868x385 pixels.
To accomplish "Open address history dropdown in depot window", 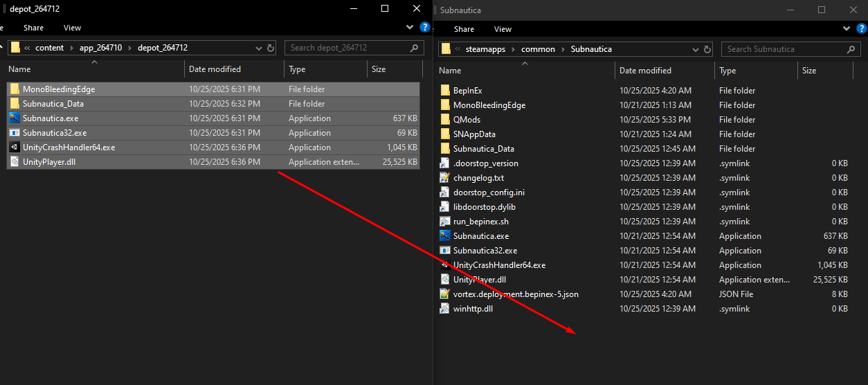I will pyautogui.click(x=259, y=48).
